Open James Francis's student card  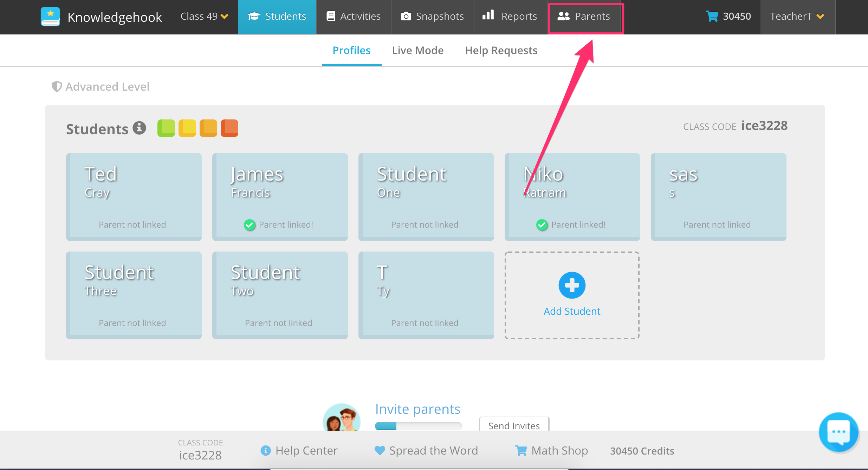pos(280,197)
